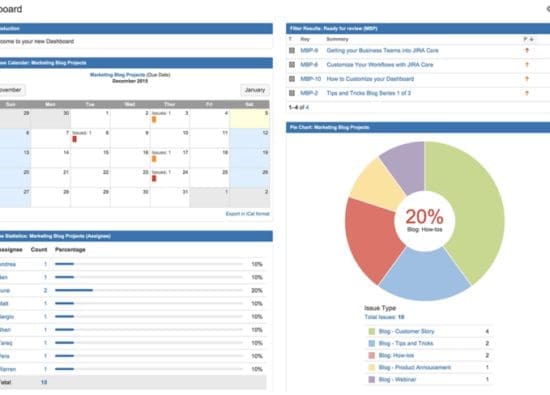Open issue Tips and Tricks Blog Series 1 of 3
Viewport: 550px width, 395px height.
pyautogui.click(x=369, y=93)
